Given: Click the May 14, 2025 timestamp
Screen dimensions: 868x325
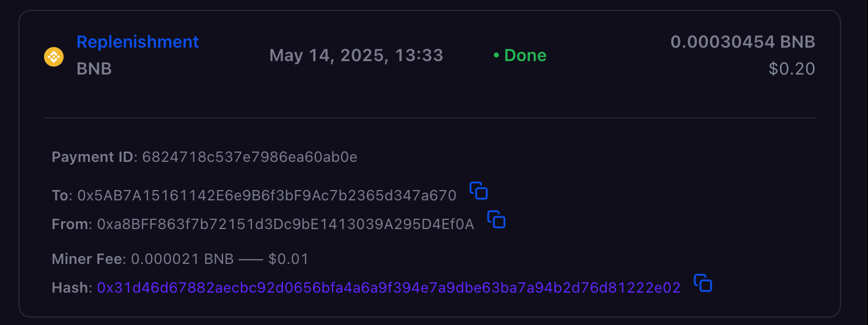Looking at the screenshot, I should coord(356,56).
